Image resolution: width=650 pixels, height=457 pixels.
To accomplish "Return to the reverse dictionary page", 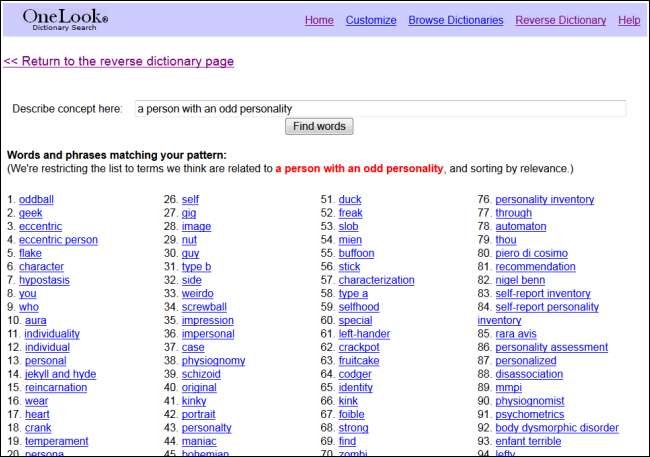I will click(119, 61).
